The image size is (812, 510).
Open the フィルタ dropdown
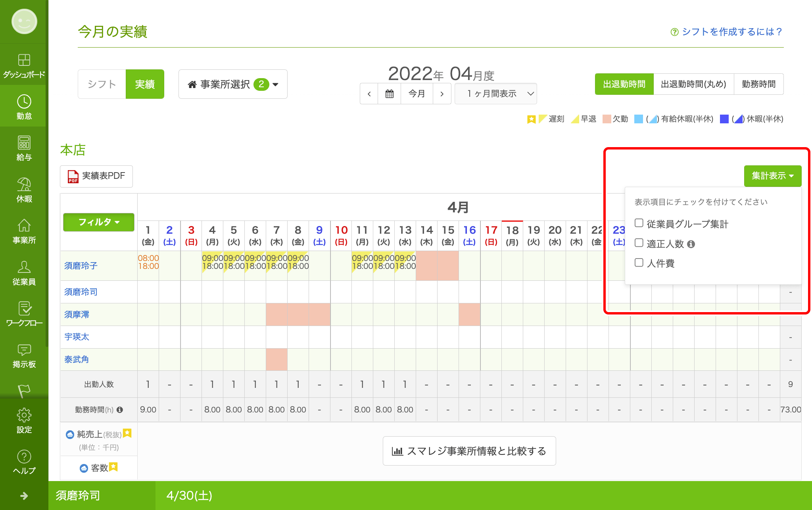click(x=99, y=222)
